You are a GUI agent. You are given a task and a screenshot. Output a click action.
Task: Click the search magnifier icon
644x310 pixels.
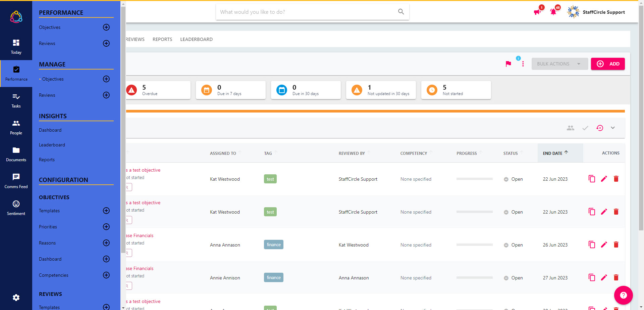click(401, 12)
